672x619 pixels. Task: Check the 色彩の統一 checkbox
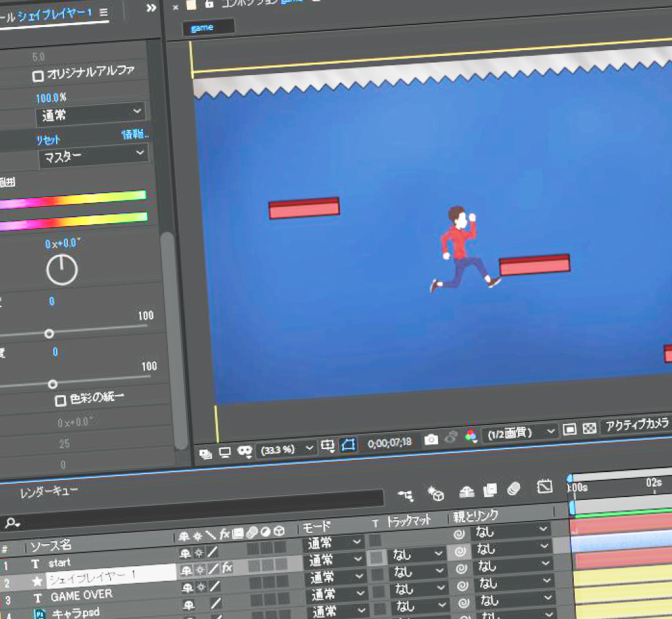pyautogui.click(x=61, y=400)
